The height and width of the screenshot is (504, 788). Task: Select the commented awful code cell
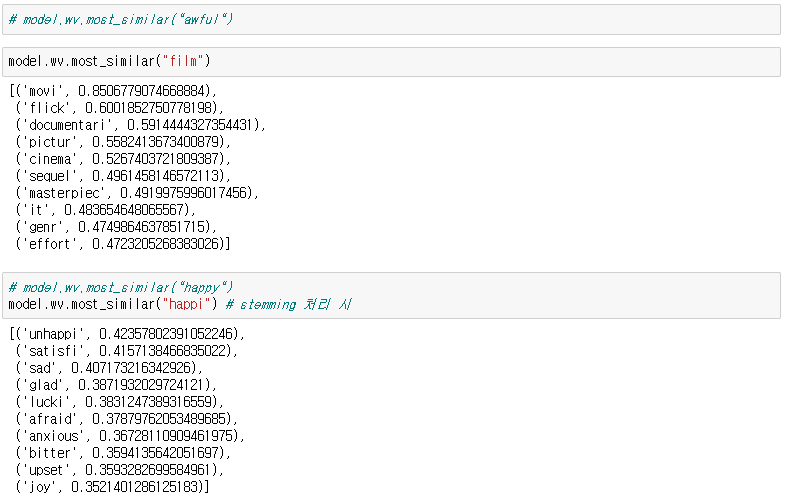(391, 20)
